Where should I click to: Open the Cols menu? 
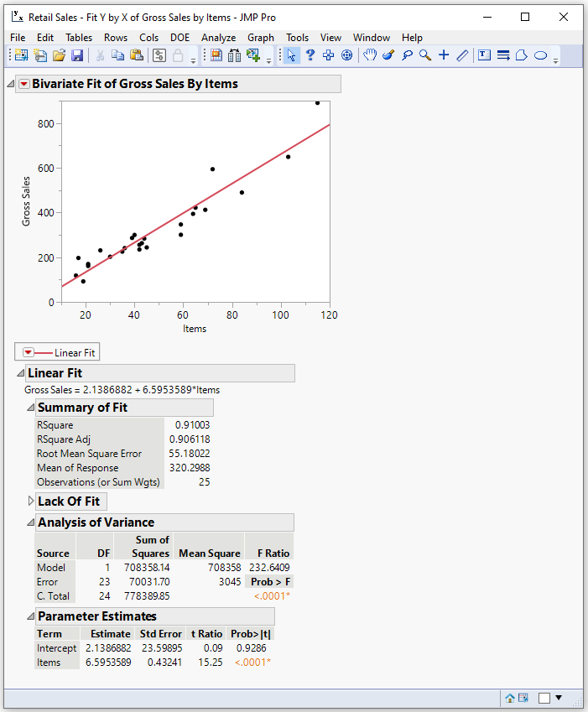pyautogui.click(x=149, y=37)
